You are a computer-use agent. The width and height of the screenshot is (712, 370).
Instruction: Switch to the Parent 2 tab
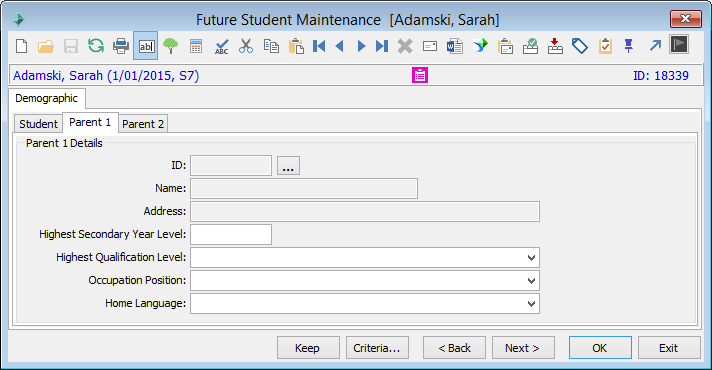pos(143,124)
